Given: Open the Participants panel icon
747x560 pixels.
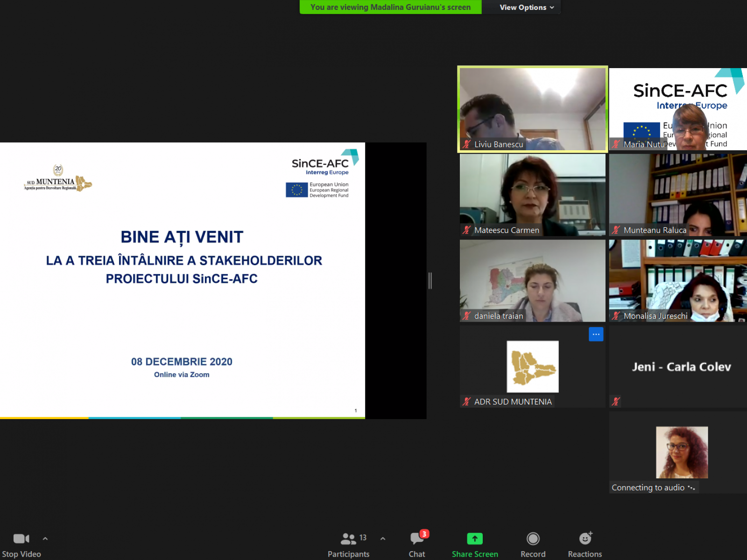Looking at the screenshot, I should (348, 539).
